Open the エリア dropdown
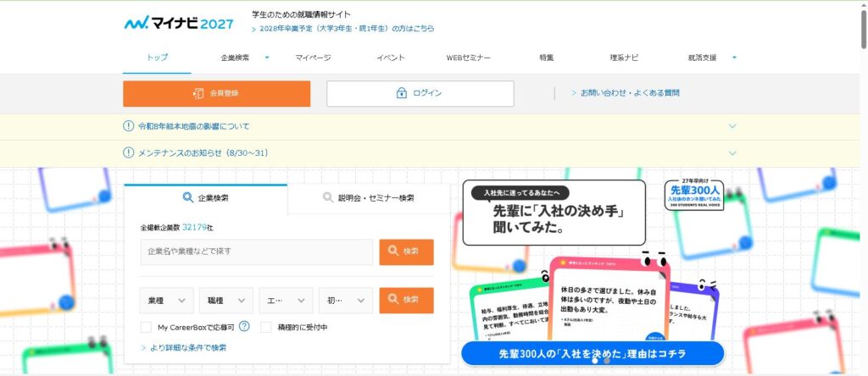 (287, 301)
